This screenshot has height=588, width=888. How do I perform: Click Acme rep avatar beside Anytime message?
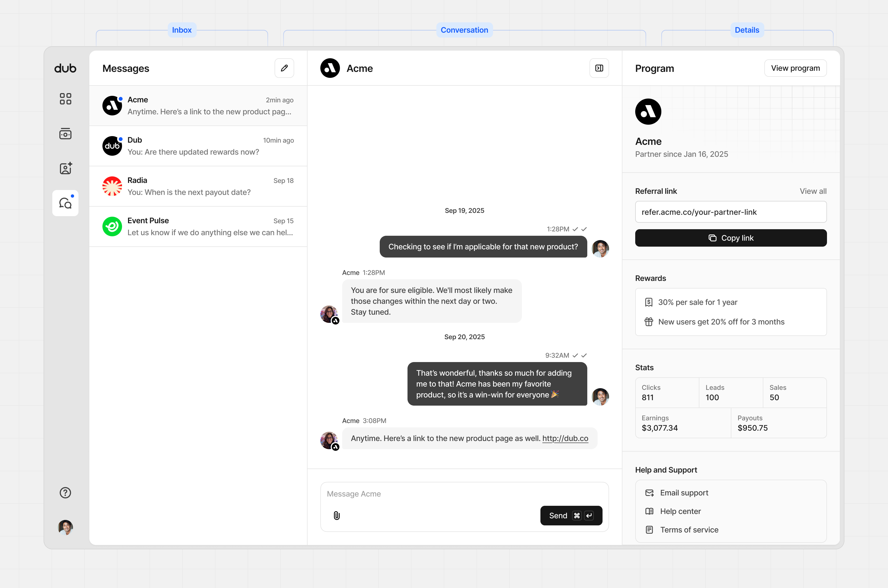[x=329, y=441]
